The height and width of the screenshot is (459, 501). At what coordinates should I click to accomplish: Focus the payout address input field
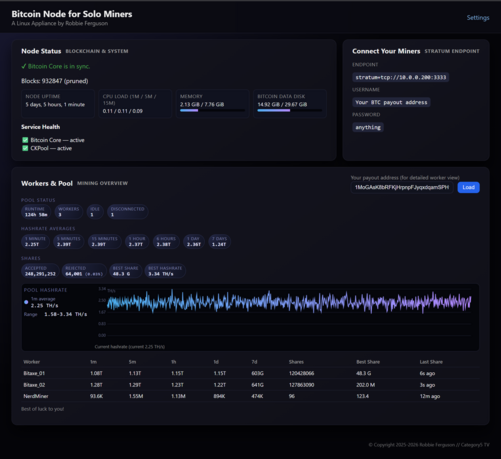click(x=402, y=187)
